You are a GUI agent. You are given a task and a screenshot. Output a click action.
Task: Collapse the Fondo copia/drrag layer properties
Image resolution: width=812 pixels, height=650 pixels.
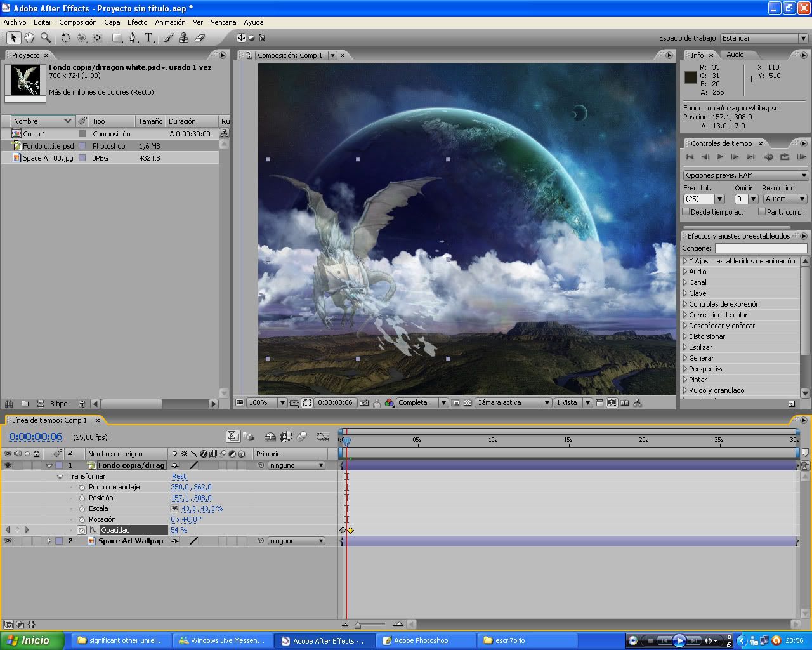point(49,466)
